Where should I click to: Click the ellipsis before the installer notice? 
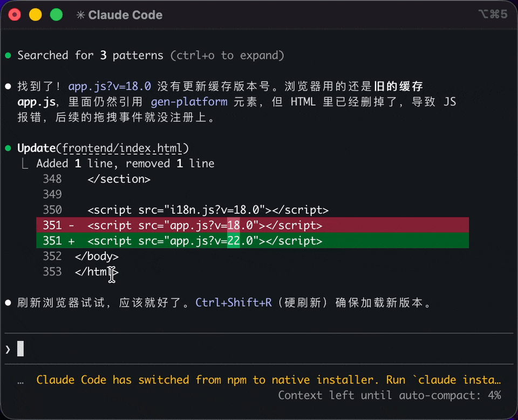(x=21, y=383)
